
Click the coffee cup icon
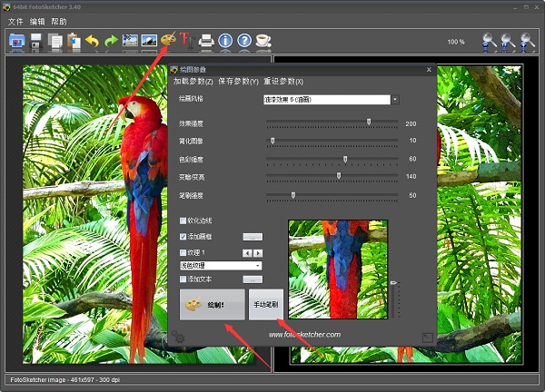pyautogui.click(x=263, y=41)
